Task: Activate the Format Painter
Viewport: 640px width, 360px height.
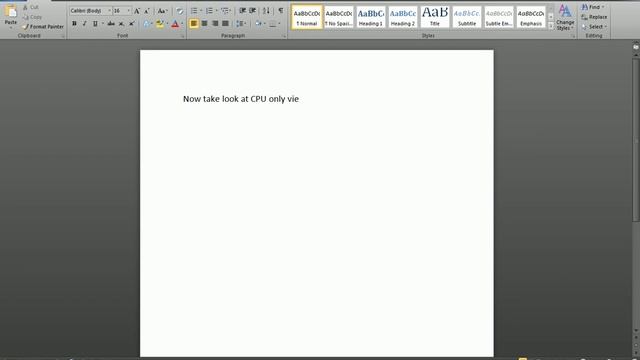Action: [x=43, y=27]
